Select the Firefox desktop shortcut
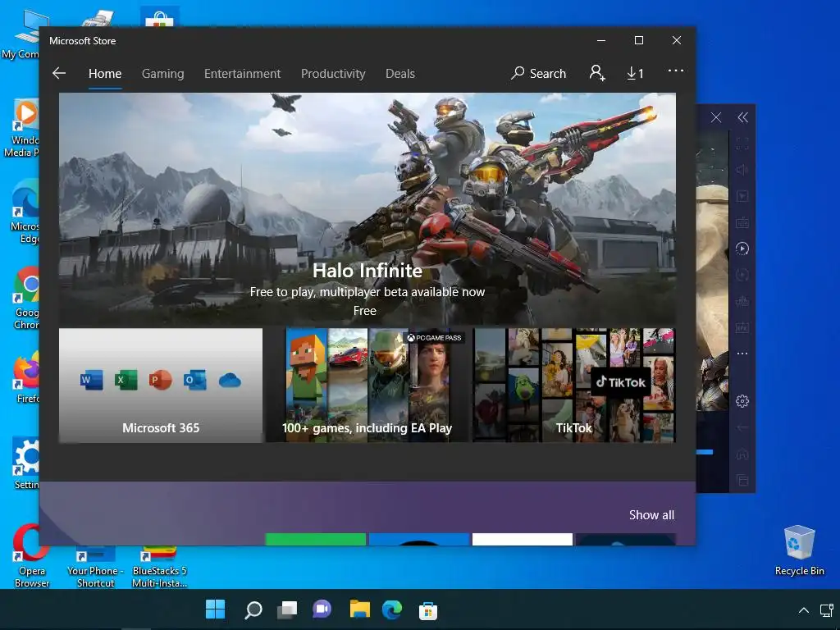The width and height of the screenshot is (840, 630). tap(26, 377)
